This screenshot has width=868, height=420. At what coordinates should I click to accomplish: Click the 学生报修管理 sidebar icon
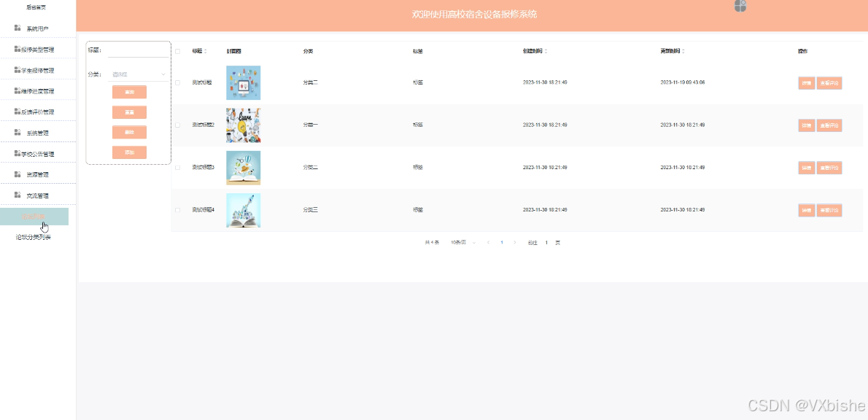click(16, 69)
